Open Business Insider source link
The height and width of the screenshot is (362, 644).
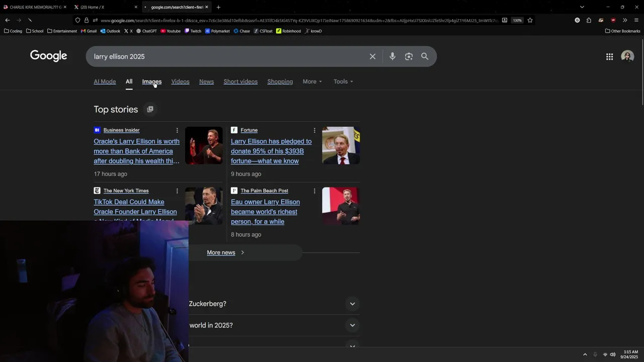pos(121,130)
